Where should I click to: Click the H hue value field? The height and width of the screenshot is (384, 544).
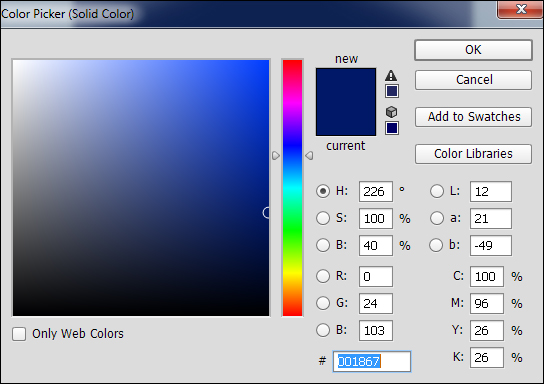pyautogui.click(x=376, y=191)
